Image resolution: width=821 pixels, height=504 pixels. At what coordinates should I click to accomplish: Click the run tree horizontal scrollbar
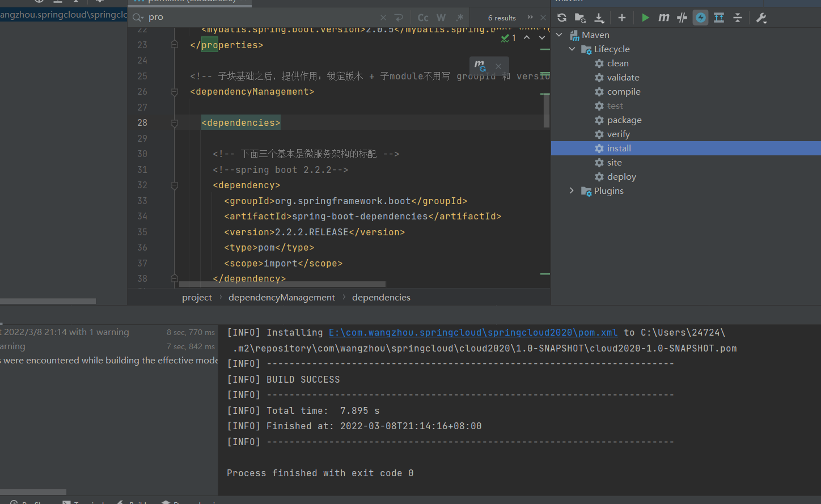(x=33, y=492)
